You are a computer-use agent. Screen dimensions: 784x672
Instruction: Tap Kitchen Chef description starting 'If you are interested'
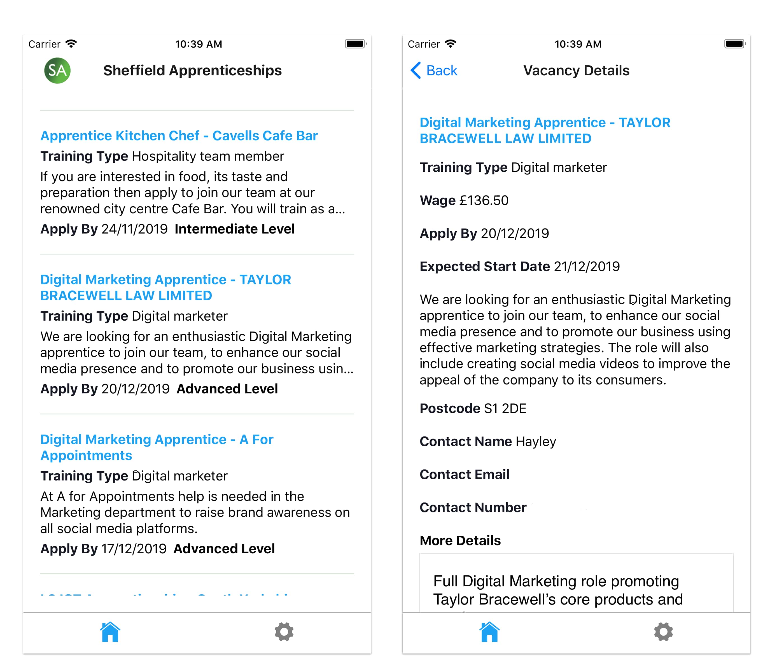tap(193, 193)
